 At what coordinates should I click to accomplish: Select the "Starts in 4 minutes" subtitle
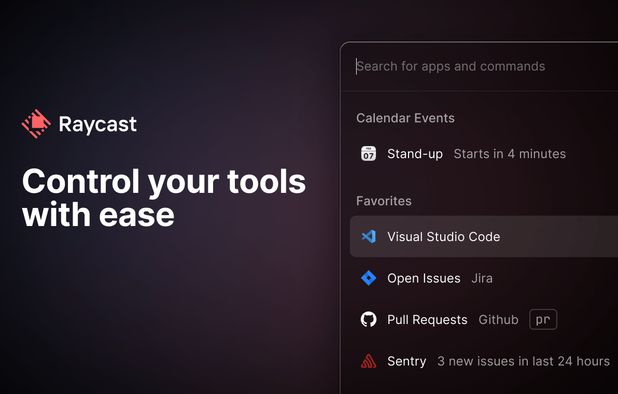(510, 154)
